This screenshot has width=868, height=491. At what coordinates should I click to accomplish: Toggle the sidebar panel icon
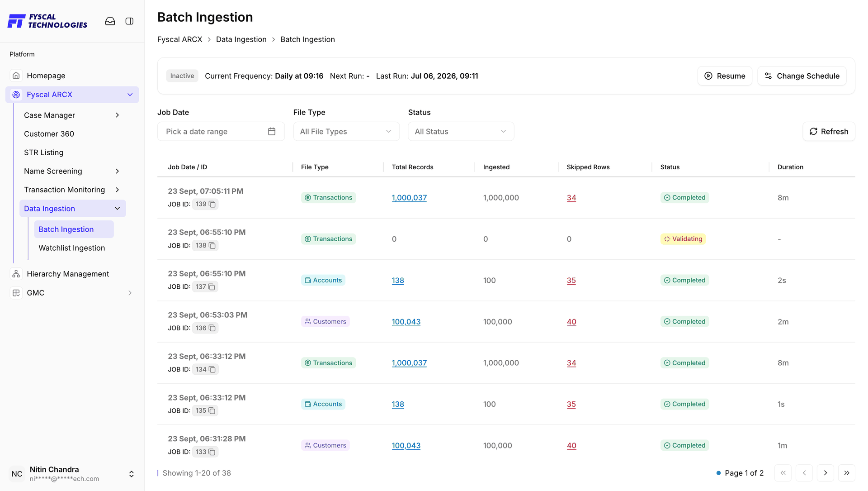[129, 21]
